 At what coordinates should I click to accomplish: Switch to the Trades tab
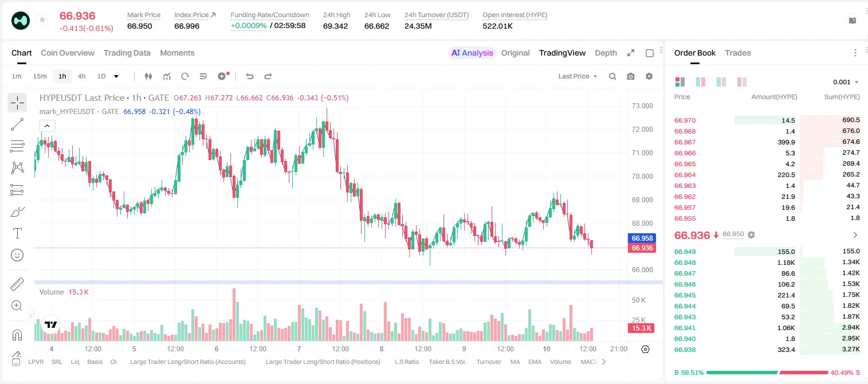click(x=737, y=53)
